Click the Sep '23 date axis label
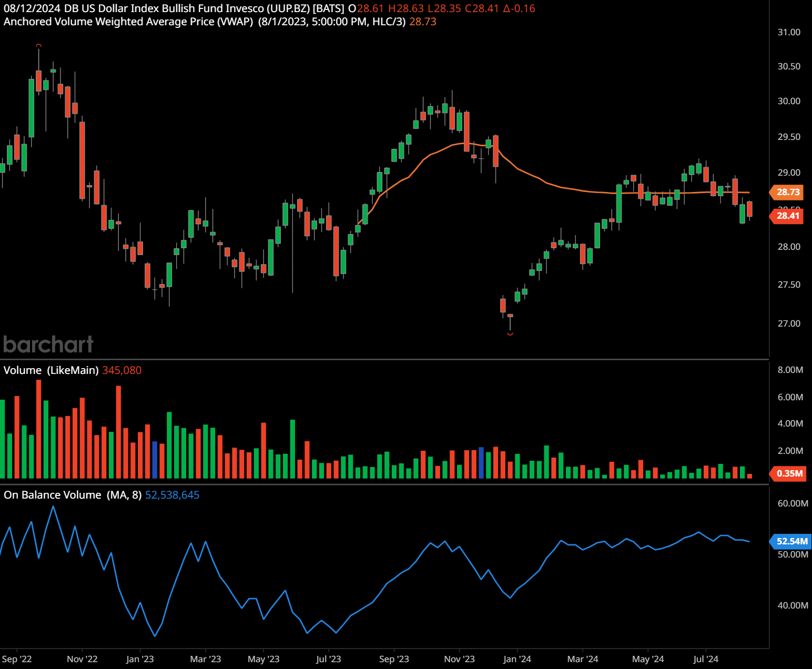The height and width of the screenshot is (669, 812). [394, 659]
